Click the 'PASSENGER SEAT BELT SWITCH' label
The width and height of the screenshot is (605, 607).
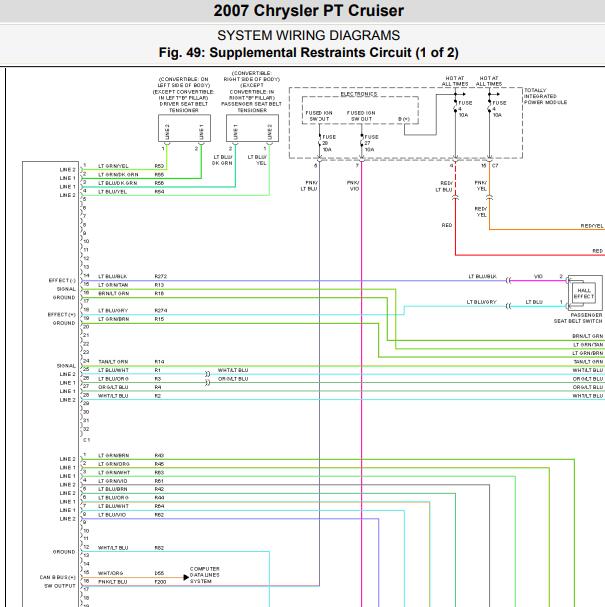(x=578, y=318)
